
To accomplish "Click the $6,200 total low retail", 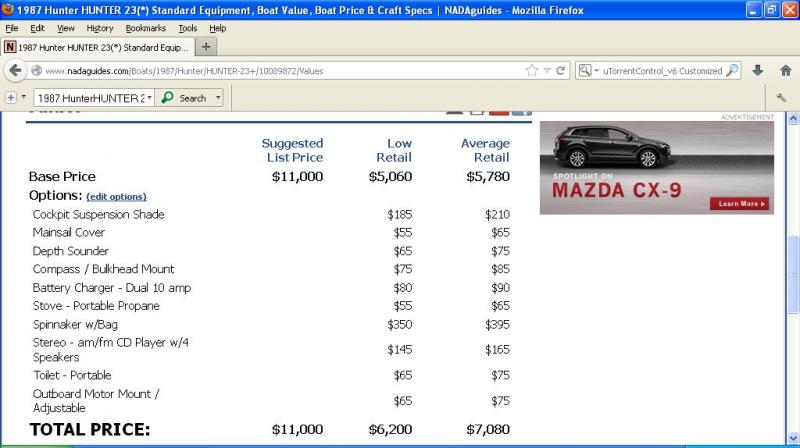I will tap(390, 430).
